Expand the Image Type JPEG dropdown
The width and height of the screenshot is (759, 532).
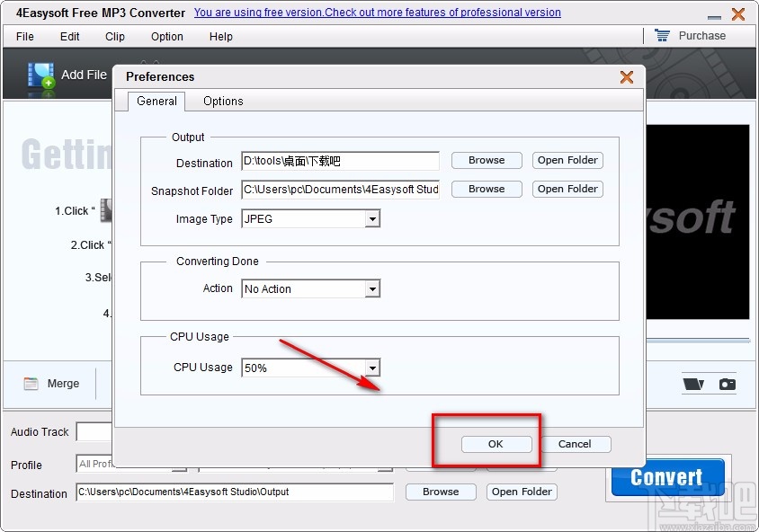point(371,219)
